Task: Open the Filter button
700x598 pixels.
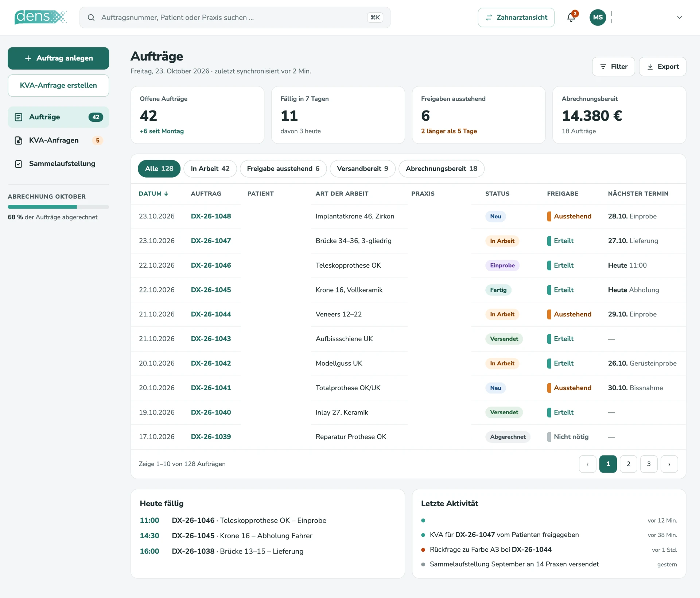Action: click(614, 67)
